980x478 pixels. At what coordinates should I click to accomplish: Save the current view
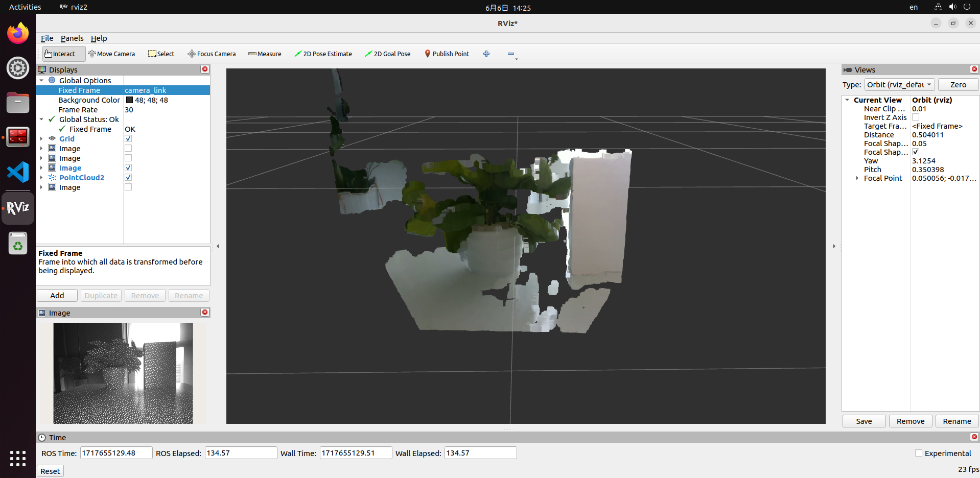coord(864,421)
